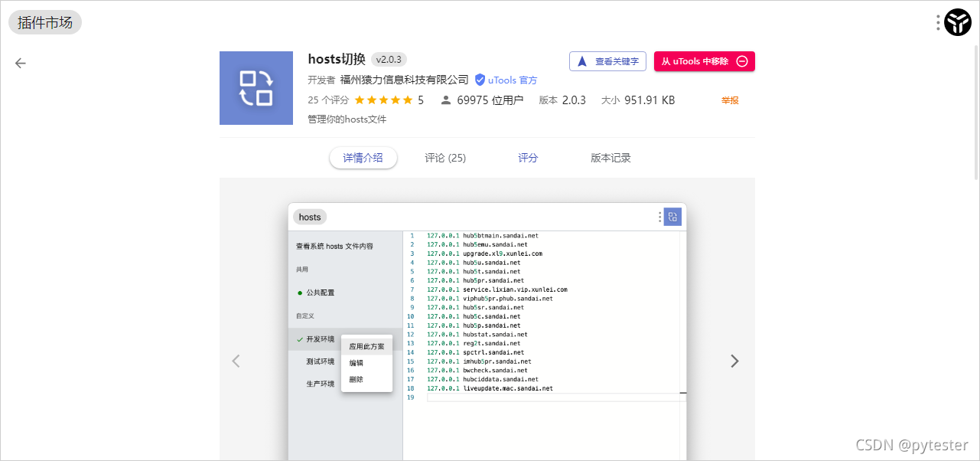Choose 应用此方案 in the context menu

coord(367,347)
